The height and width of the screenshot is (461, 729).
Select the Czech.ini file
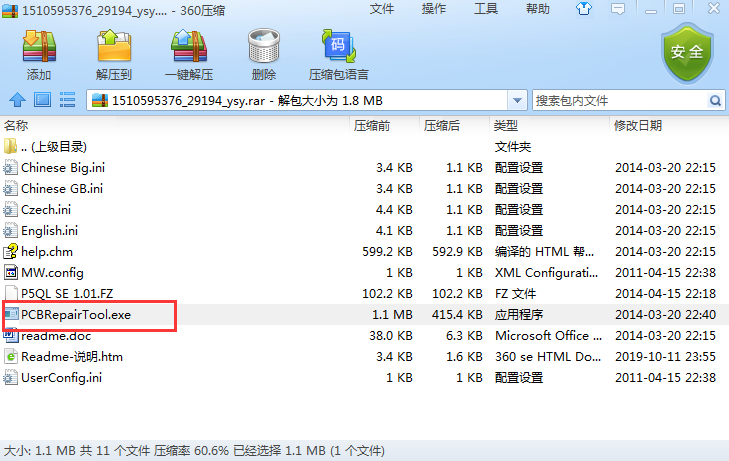[364, 210]
